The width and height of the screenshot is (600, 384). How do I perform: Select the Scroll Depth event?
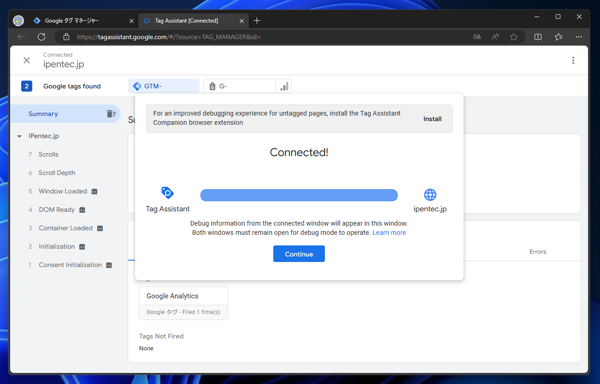57,173
